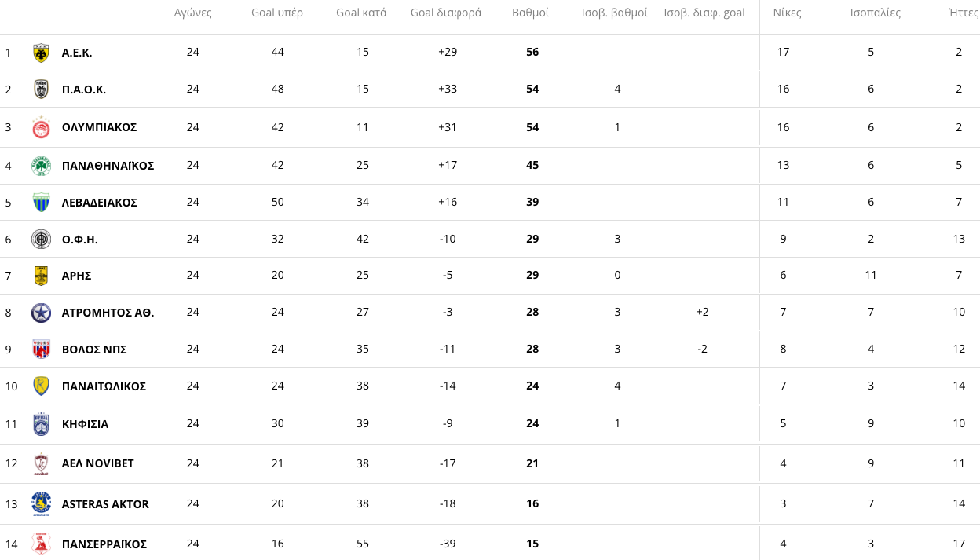
Task: Click the Αγώνες column header
Action: point(193,13)
